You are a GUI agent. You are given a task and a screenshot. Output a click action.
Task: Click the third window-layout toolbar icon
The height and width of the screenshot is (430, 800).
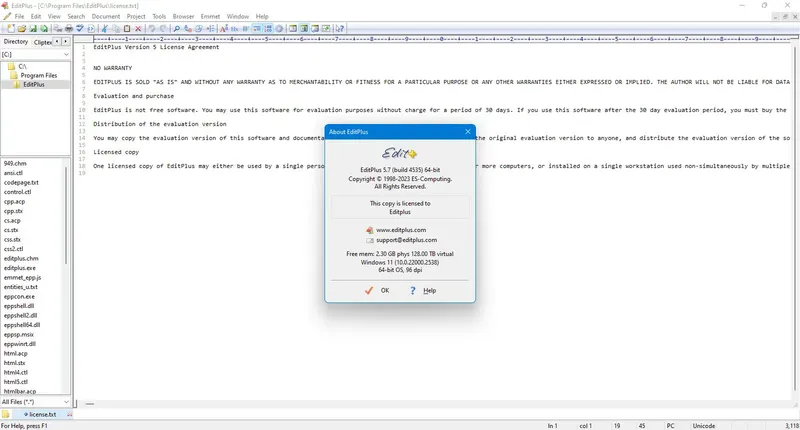(x=315, y=29)
